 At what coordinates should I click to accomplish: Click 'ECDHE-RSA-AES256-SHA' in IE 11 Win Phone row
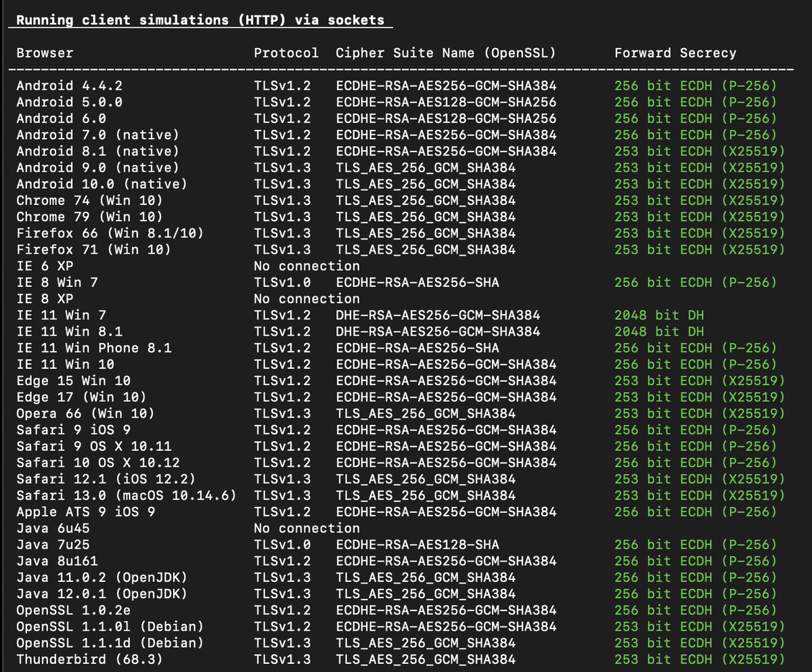(418, 348)
